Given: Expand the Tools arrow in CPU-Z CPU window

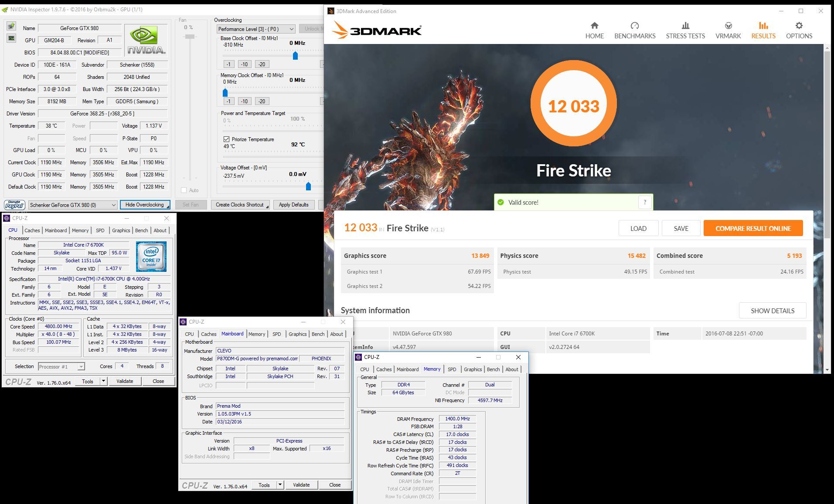Looking at the screenshot, I should (103, 381).
